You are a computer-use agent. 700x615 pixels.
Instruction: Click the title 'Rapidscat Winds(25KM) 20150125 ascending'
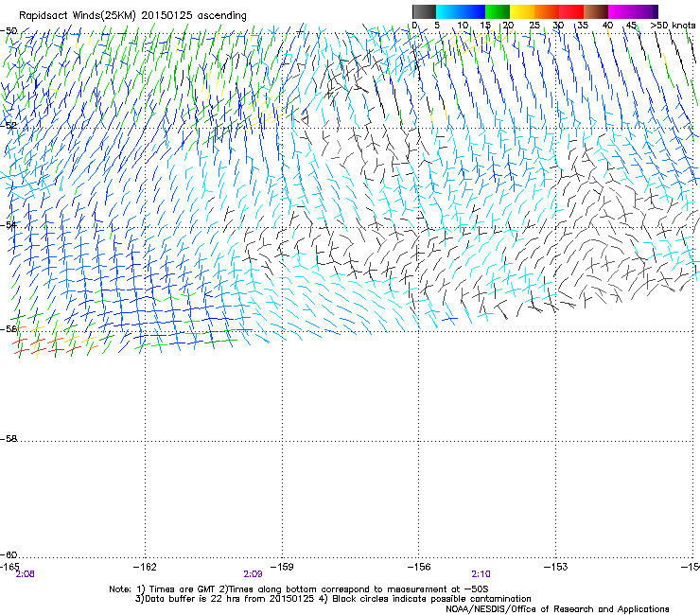[x=132, y=16]
